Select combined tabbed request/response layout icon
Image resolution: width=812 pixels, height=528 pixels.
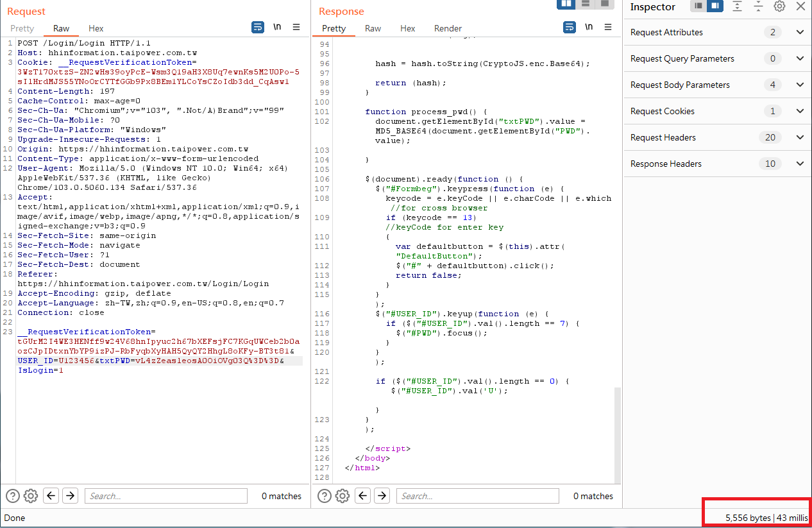click(604, 4)
